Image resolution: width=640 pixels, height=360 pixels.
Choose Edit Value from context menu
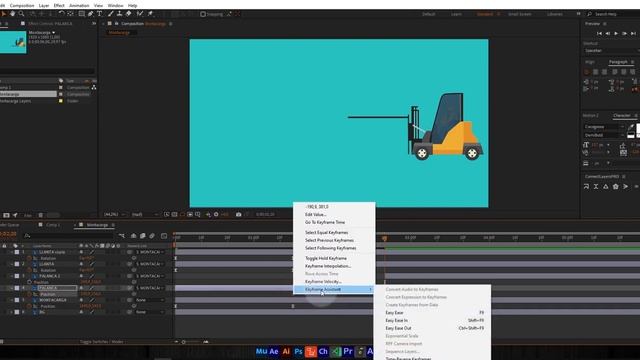(x=316, y=215)
